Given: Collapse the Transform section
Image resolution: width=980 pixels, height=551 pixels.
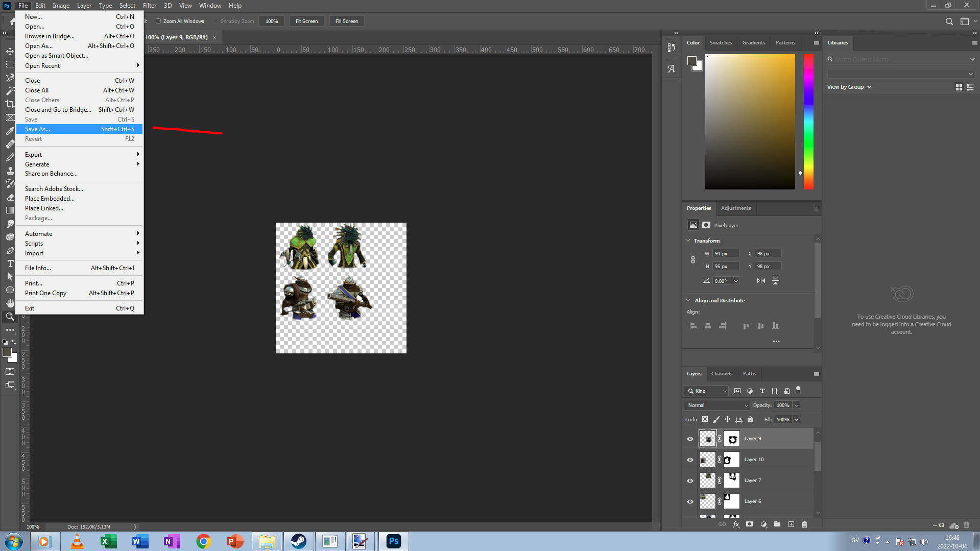Looking at the screenshot, I should click(x=688, y=241).
